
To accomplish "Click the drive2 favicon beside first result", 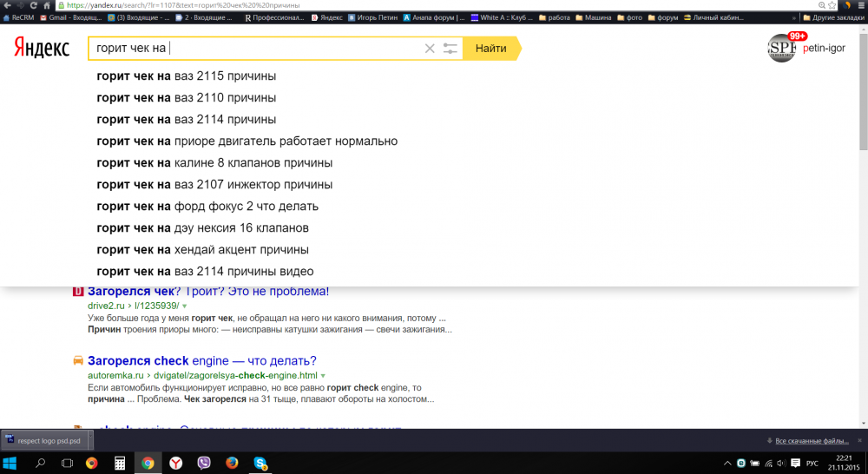I will click(x=78, y=292).
